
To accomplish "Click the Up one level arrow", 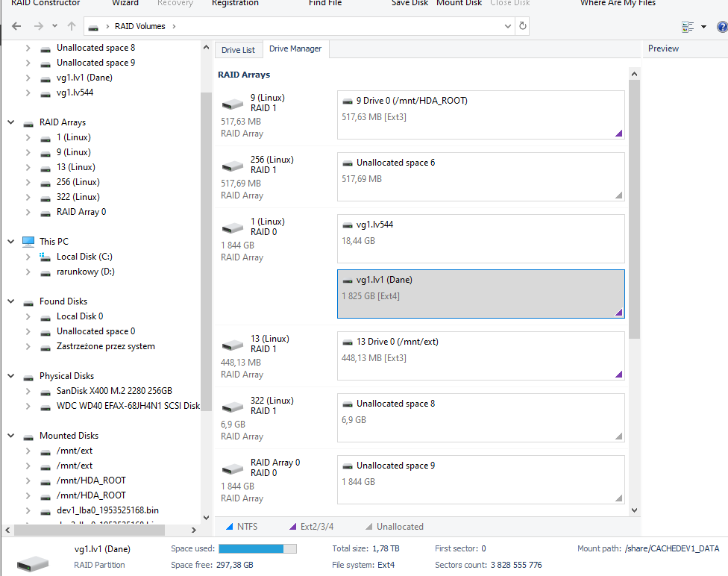I will [x=71, y=26].
